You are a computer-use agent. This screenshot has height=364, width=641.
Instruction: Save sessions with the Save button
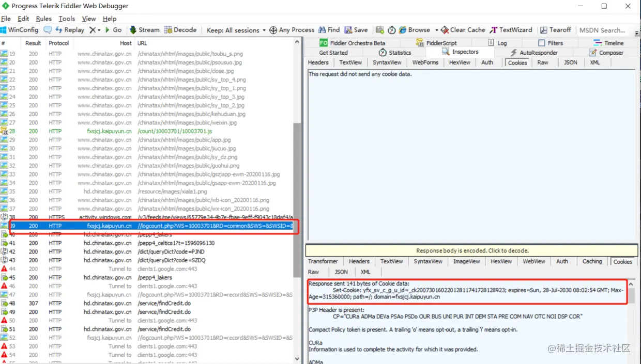pyautogui.click(x=356, y=30)
